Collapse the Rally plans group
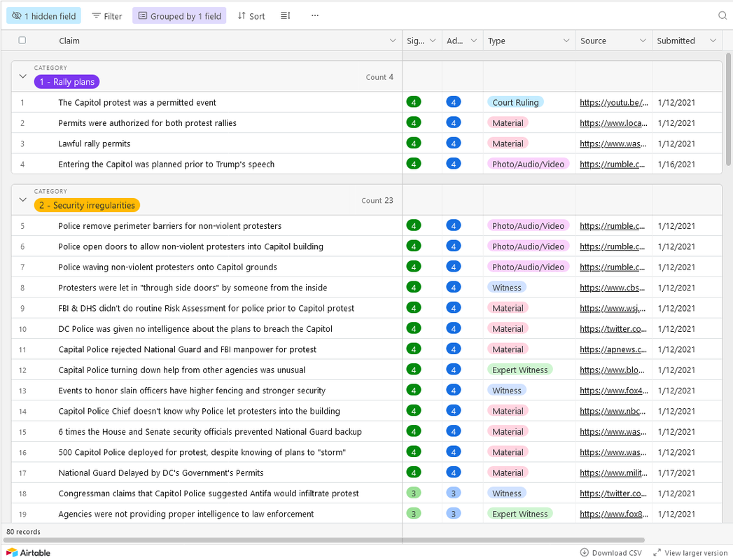The height and width of the screenshot is (560, 733). tap(22, 76)
